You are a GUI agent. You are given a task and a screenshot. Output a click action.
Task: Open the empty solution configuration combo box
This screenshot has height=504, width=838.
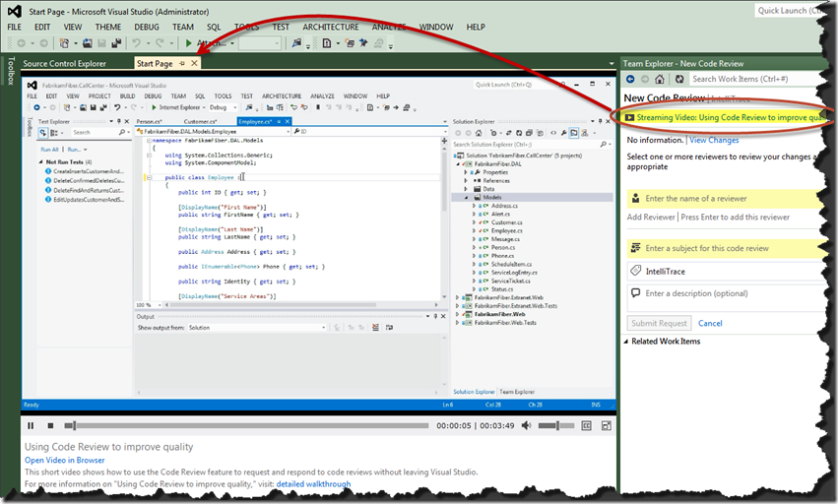click(x=260, y=43)
